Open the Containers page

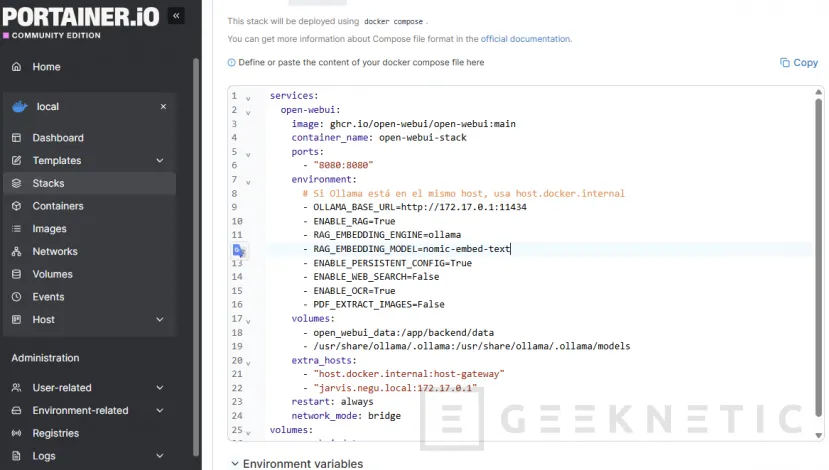58,206
